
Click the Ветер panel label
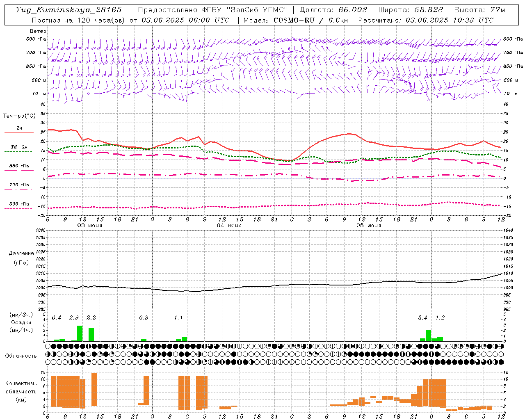click(38, 31)
